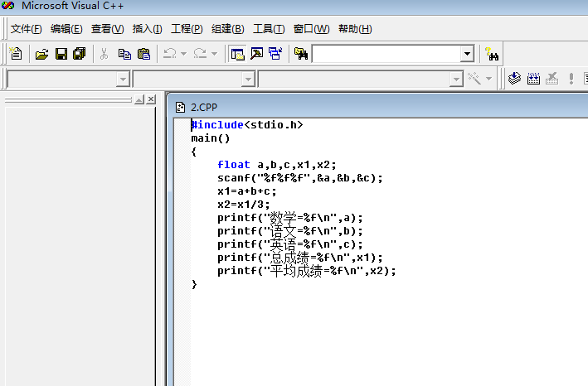Image resolution: width=588 pixels, height=386 pixels.
Task: Open the 编辑(E) menu
Action: [x=66, y=29]
